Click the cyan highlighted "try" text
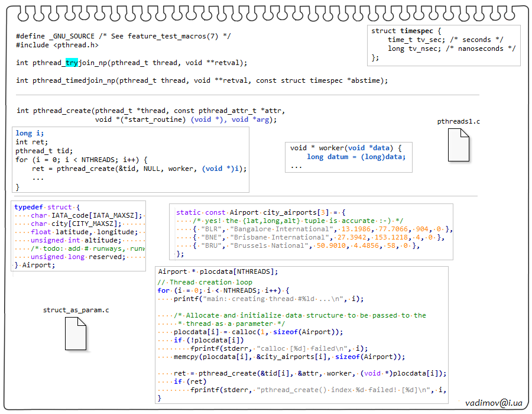 (x=72, y=62)
